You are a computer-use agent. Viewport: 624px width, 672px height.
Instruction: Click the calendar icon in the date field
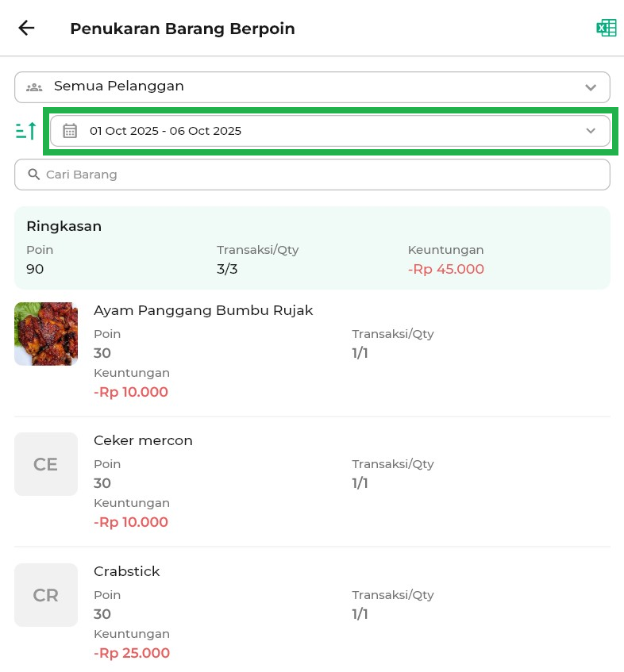pyautogui.click(x=70, y=131)
